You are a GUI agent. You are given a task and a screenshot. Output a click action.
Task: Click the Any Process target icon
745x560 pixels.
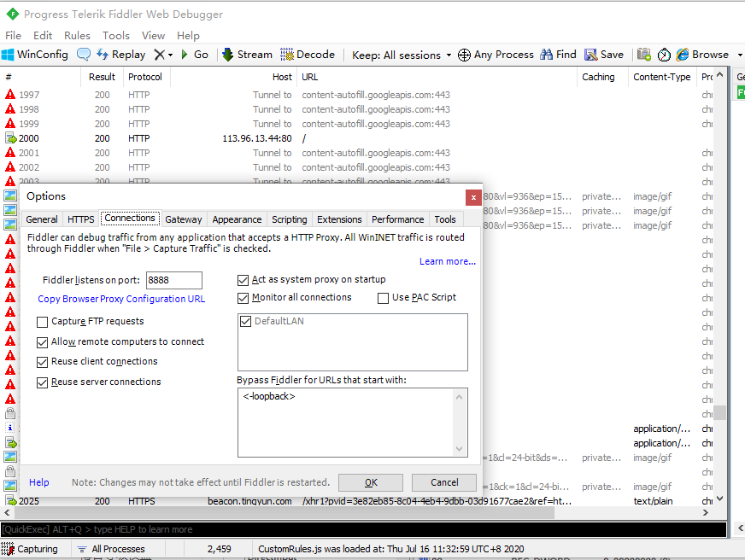(x=464, y=55)
